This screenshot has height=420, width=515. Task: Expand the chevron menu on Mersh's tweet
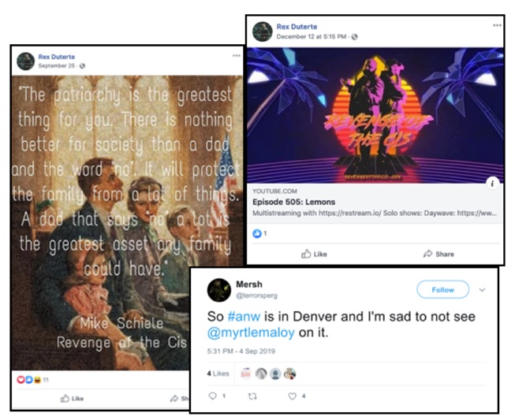(x=482, y=290)
